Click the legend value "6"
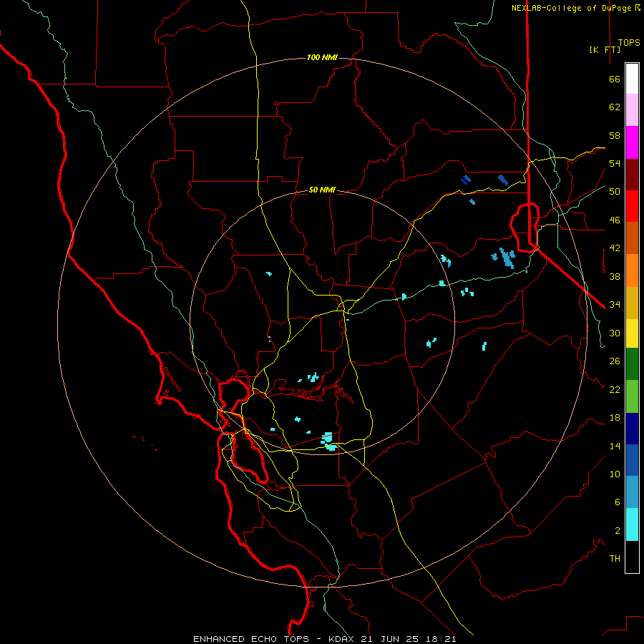 pos(618,502)
